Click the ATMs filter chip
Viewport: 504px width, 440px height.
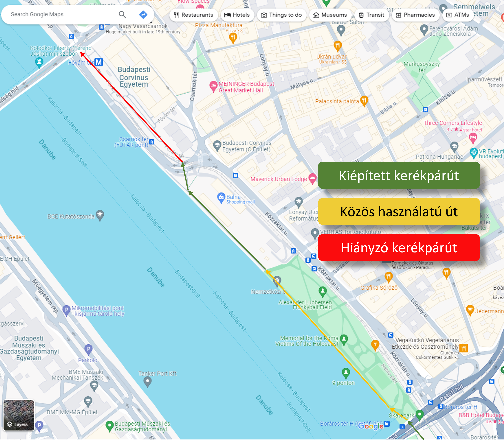point(458,15)
